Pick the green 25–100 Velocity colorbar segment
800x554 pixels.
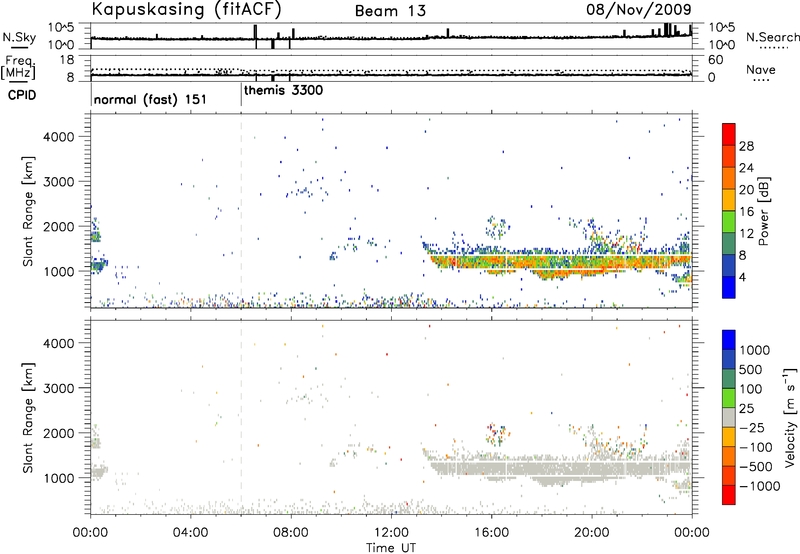[x=729, y=398]
